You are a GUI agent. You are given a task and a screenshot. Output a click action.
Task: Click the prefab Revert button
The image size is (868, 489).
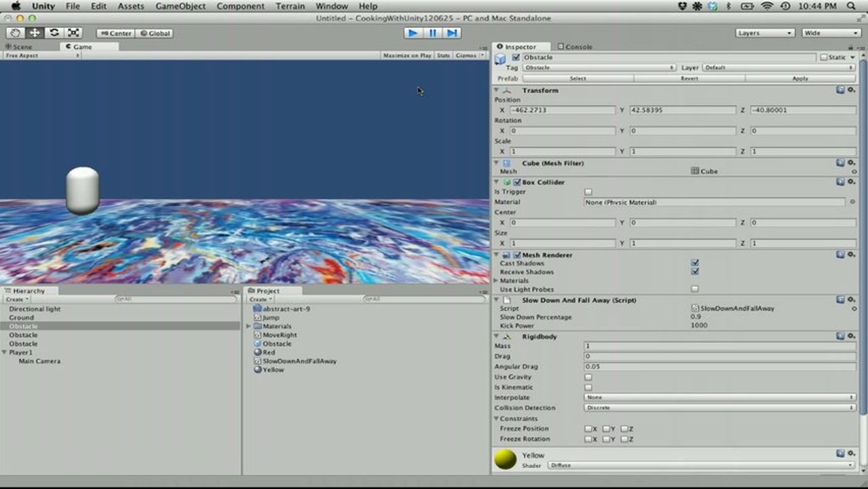click(x=689, y=78)
